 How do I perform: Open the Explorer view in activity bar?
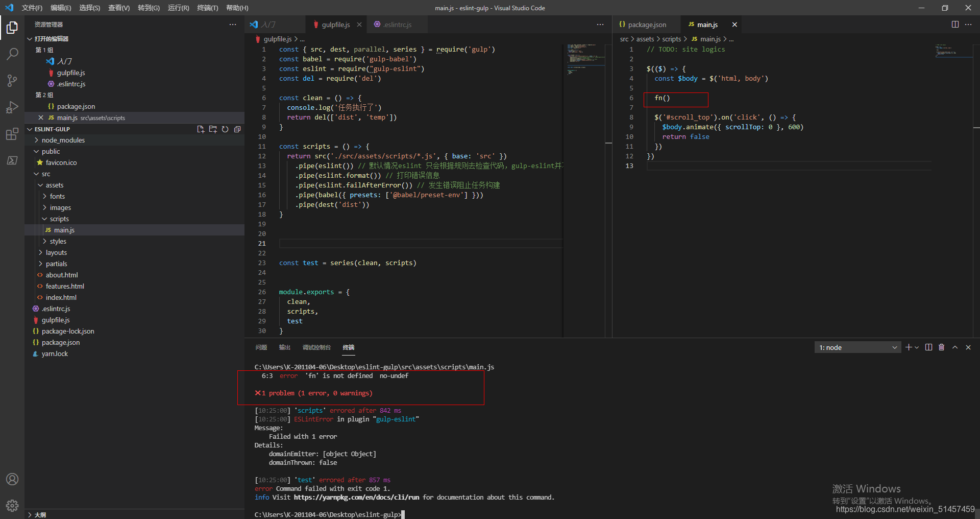(12, 28)
